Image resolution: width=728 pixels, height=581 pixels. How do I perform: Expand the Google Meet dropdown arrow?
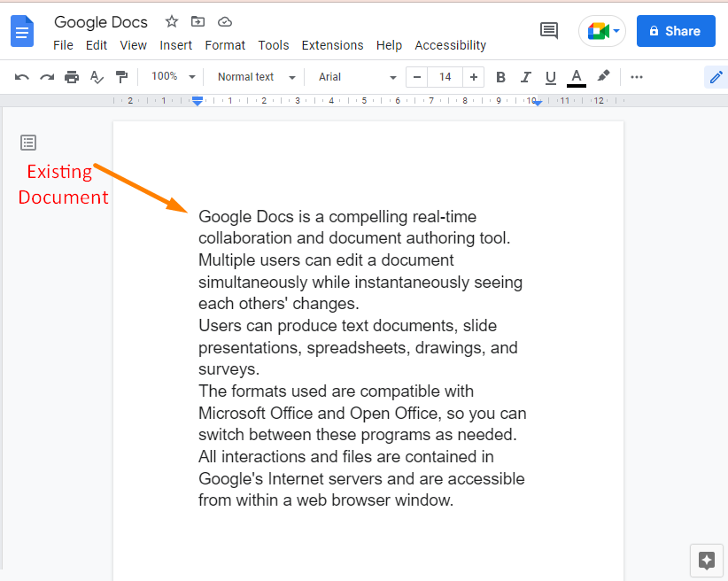[x=616, y=31]
